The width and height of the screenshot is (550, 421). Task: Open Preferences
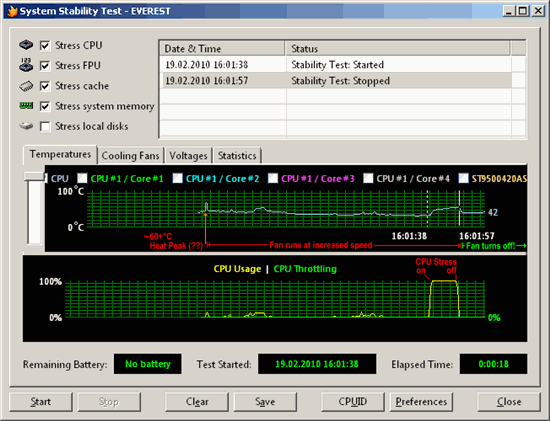point(421,402)
